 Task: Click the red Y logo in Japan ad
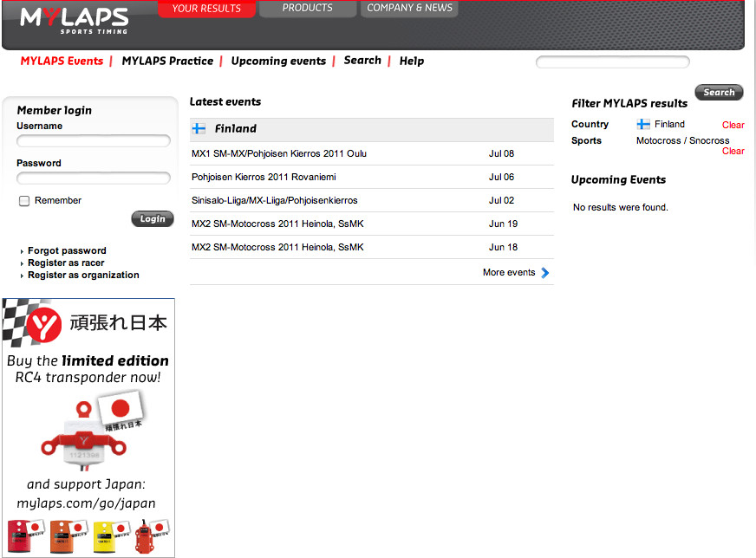click(44, 325)
